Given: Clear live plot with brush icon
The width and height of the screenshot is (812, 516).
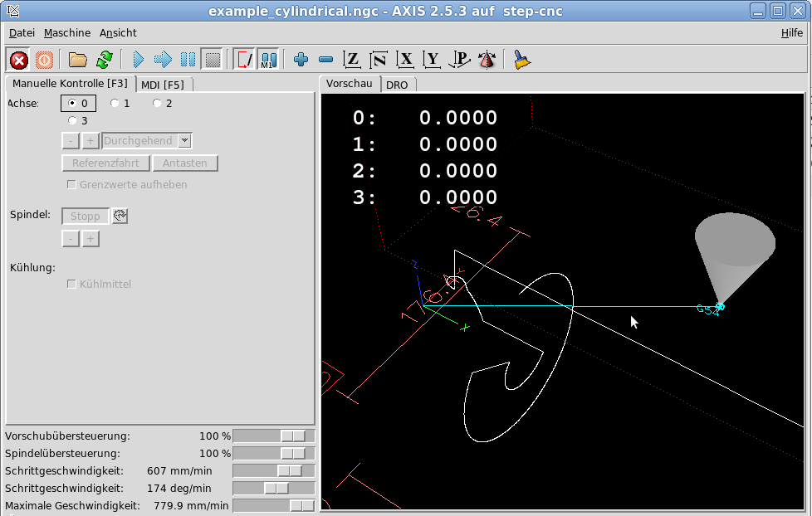Looking at the screenshot, I should click(x=521, y=60).
